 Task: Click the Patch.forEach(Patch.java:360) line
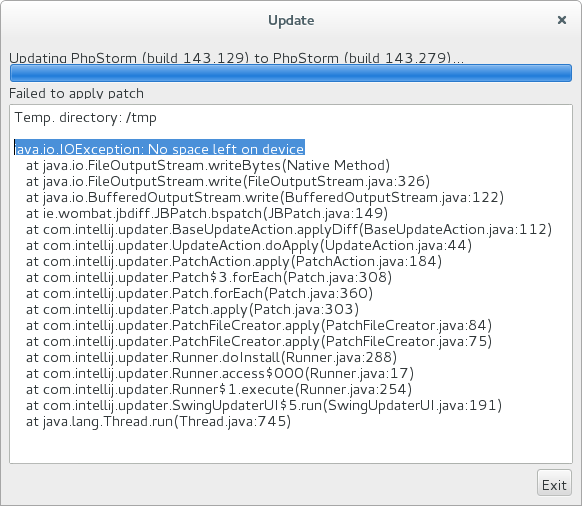199,293
